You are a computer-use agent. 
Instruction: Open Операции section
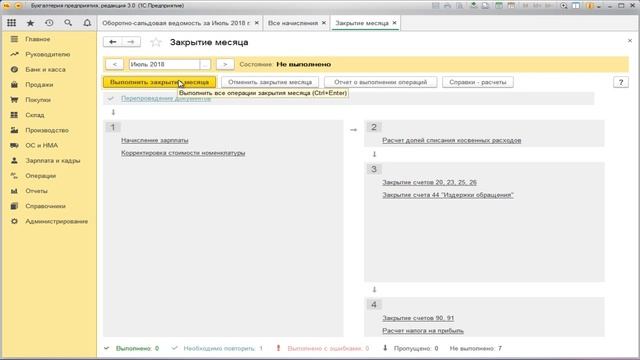point(40,176)
